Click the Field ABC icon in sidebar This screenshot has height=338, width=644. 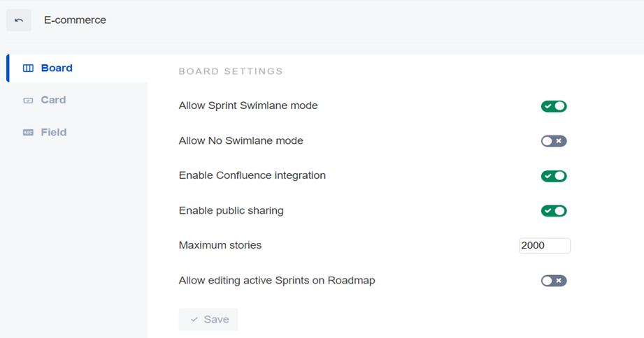coord(28,133)
